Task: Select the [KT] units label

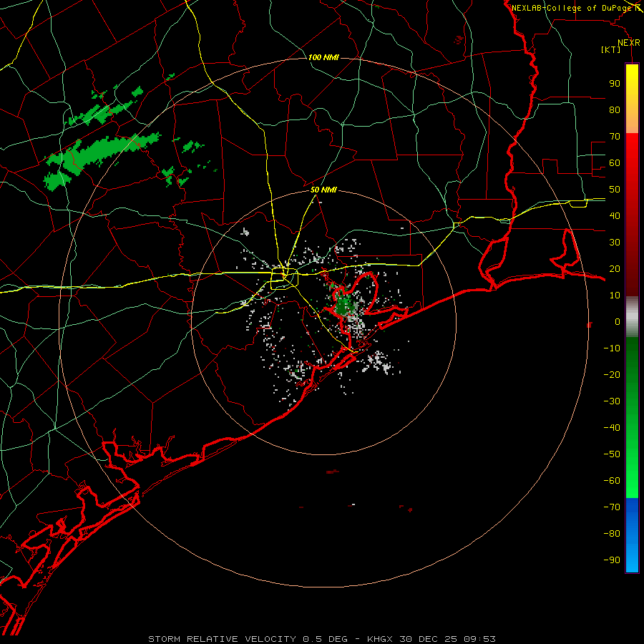Action: 610,49
